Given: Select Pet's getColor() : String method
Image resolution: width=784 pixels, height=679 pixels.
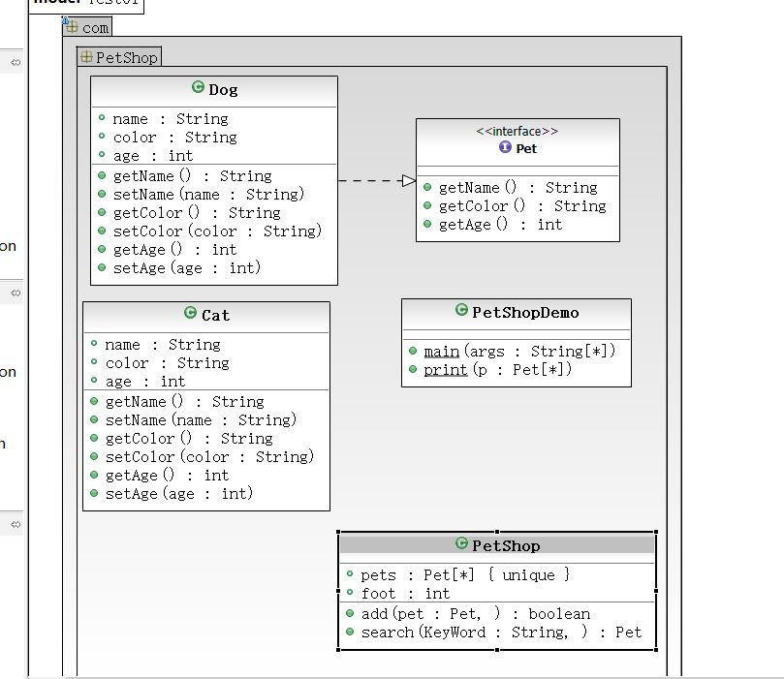Looking at the screenshot, I should click(x=522, y=206).
